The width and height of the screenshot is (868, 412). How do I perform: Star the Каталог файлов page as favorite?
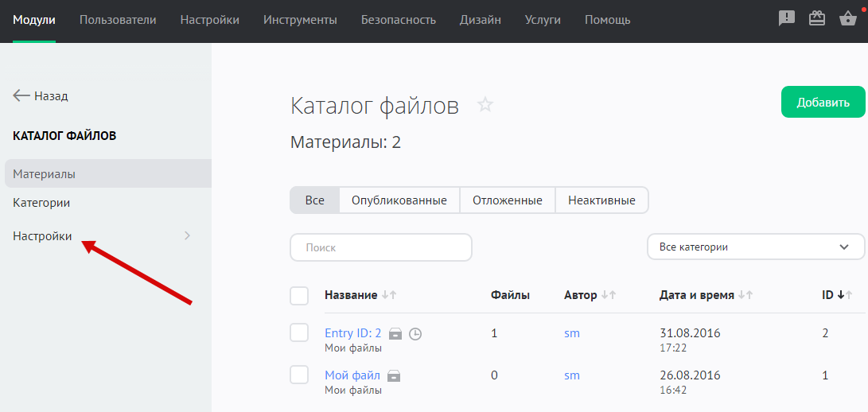pos(485,105)
